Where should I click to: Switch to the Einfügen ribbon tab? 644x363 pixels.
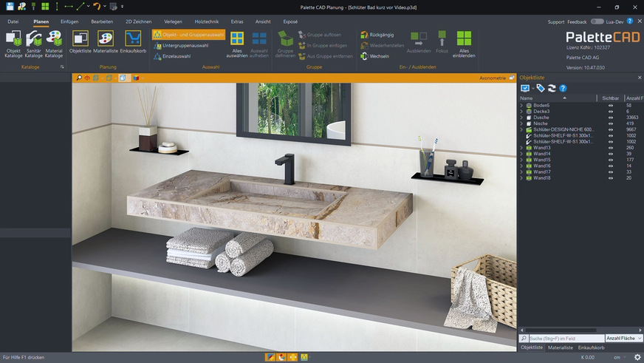pyautogui.click(x=69, y=21)
